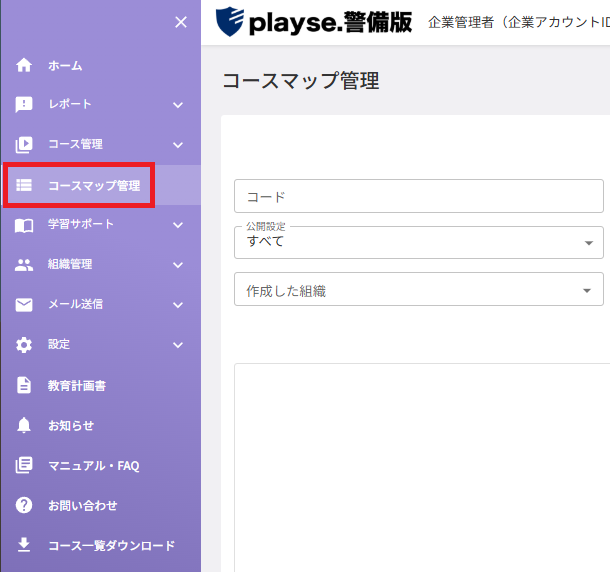
Task: Expand the 学習サポート chevron
Action: pyautogui.click(x=178, y=225)
